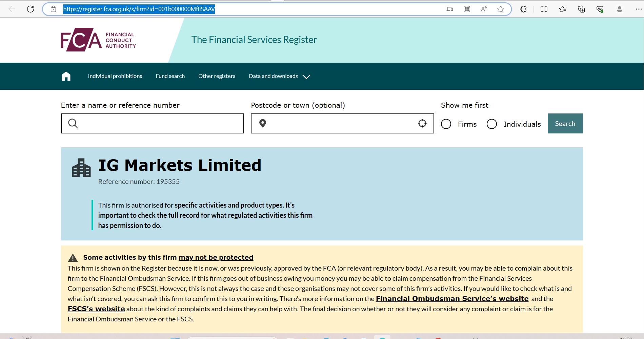Screen dimensions: 644x339
Task: Click building icon beside IG Markets Limited
Action: (x=81, y=168)
